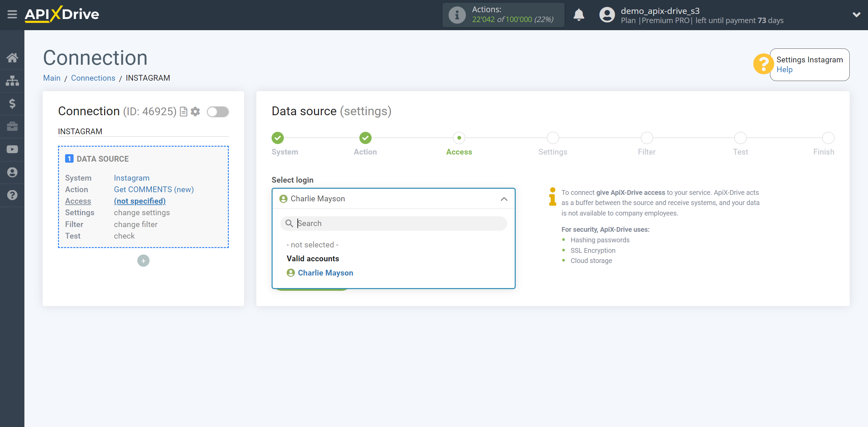Image resolution: width=868 pixels, height=427 pixels.
Task: Select the Filter step
Action: point(647,138)
